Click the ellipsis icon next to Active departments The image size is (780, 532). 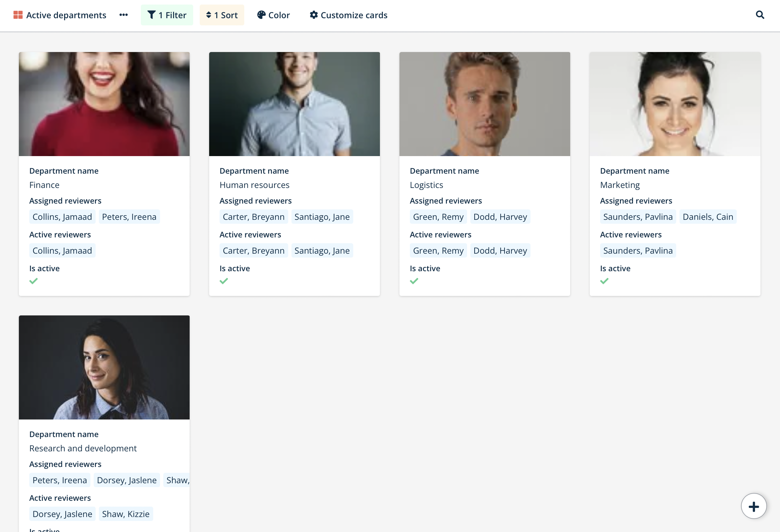124,15
